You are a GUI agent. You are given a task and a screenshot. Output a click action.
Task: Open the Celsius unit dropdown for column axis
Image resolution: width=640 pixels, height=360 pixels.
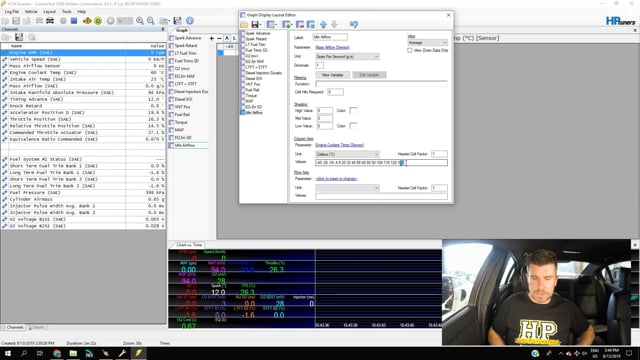[x=347, y=154]
